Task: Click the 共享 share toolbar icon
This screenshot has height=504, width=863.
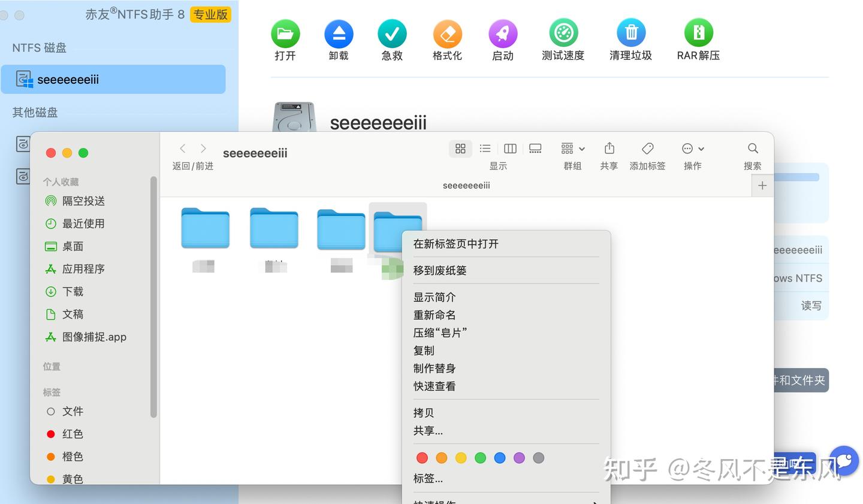Action: tap(609, 148)
